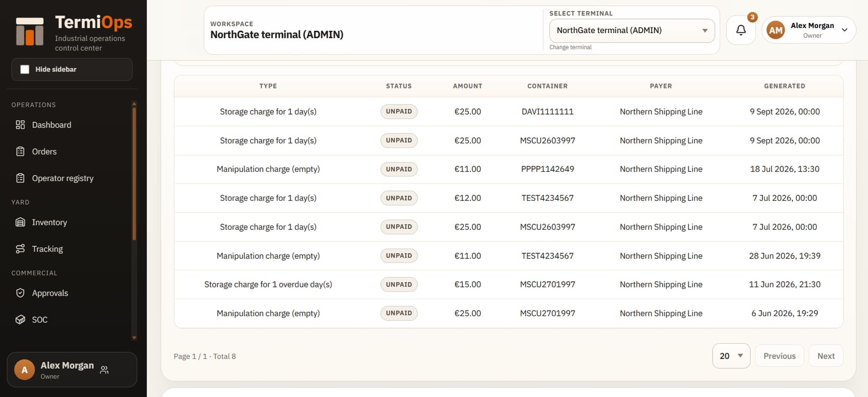Click the Tracking route icon

(x=20, y=249)
